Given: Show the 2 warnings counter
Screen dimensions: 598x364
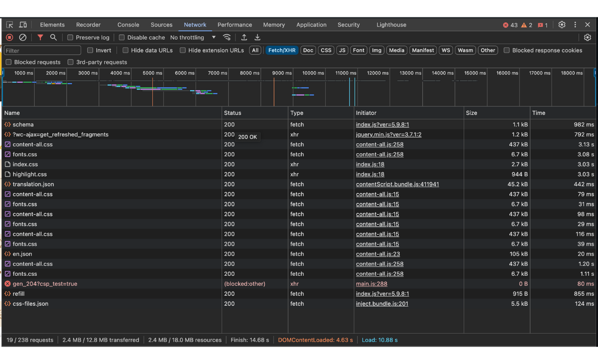Looking at the screenshot, I should [527, 25].
